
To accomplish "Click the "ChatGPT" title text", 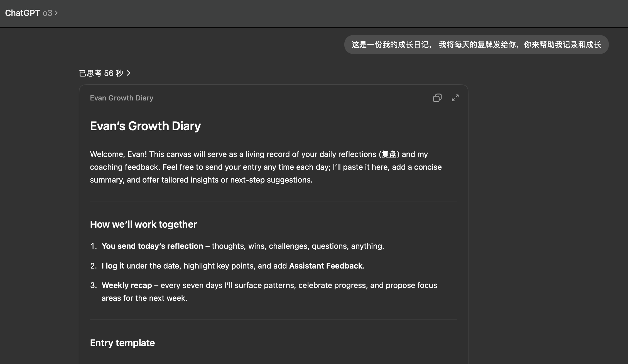I will [23, 13].
